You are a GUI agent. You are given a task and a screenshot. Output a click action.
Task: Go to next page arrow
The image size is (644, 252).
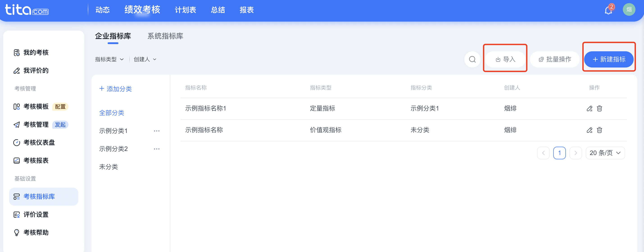tap(576, 153)
